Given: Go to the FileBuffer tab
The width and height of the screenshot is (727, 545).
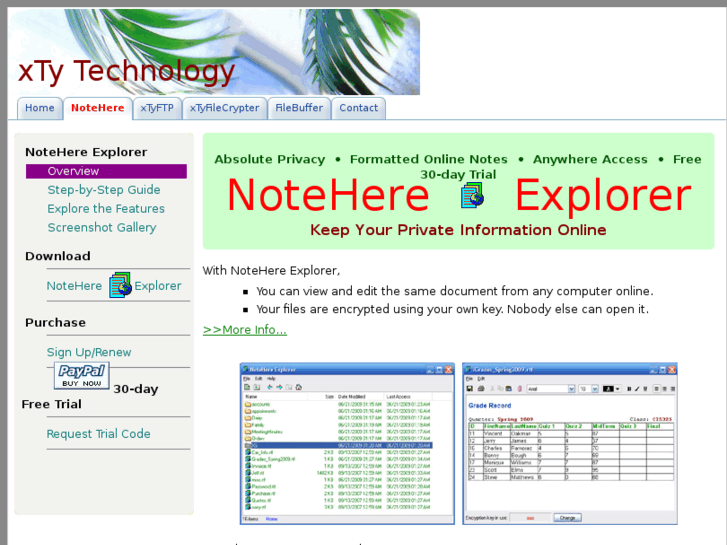Looking at the screenshot, I should point(299,108).
